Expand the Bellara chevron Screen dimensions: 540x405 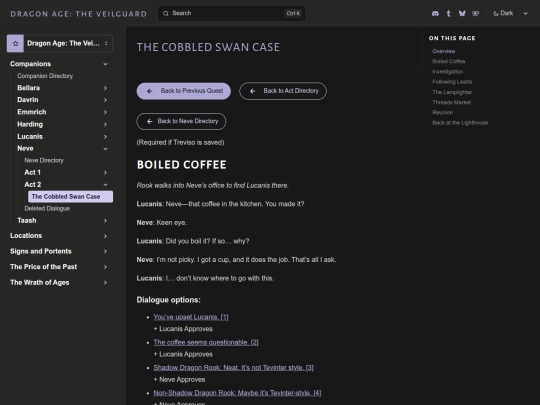[x=105, y=88]
